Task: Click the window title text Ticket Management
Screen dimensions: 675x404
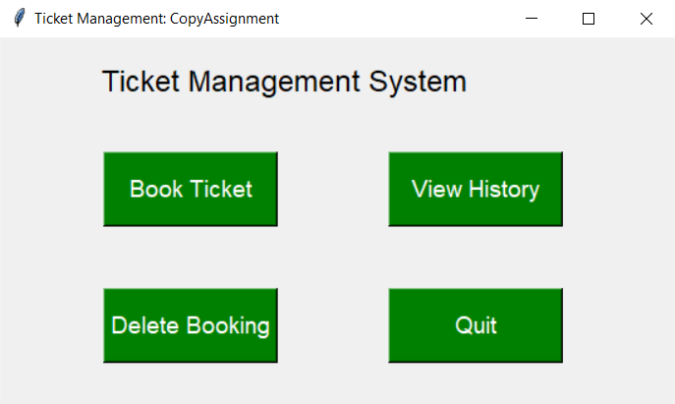Action: [100, 19]
